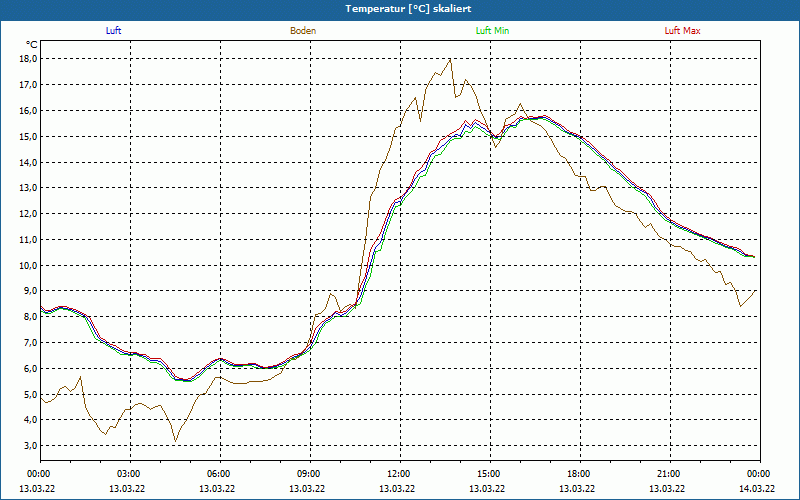The width and height of the screenshot is (800, 500).
Task: Click the 10,0 y-axis value
Action: pyautogui.click(x=29, y=265)
